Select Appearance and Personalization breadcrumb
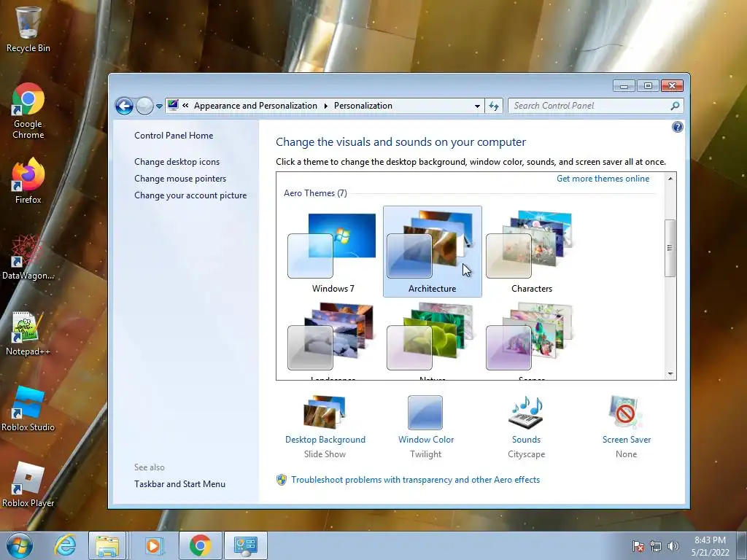Image resolution: width=747 pixels, height=560 pixels. pyautogui.click(x=255, y=106)
